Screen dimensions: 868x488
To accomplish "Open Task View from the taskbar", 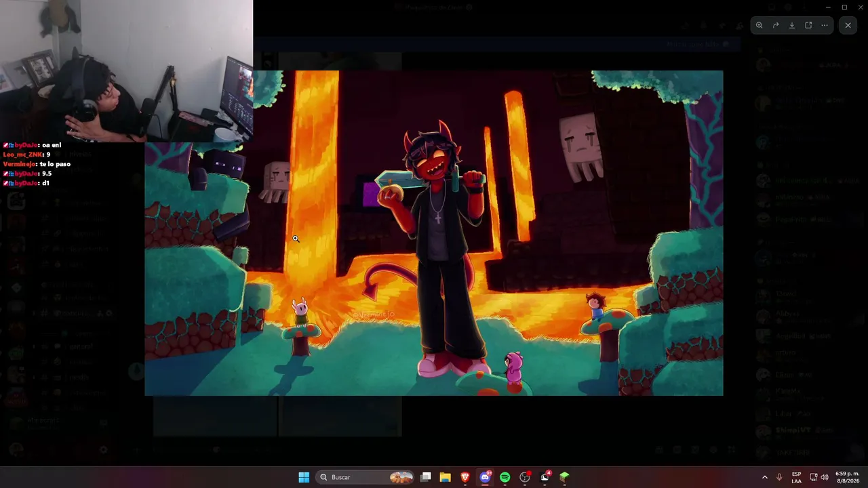I will point(426,477).
